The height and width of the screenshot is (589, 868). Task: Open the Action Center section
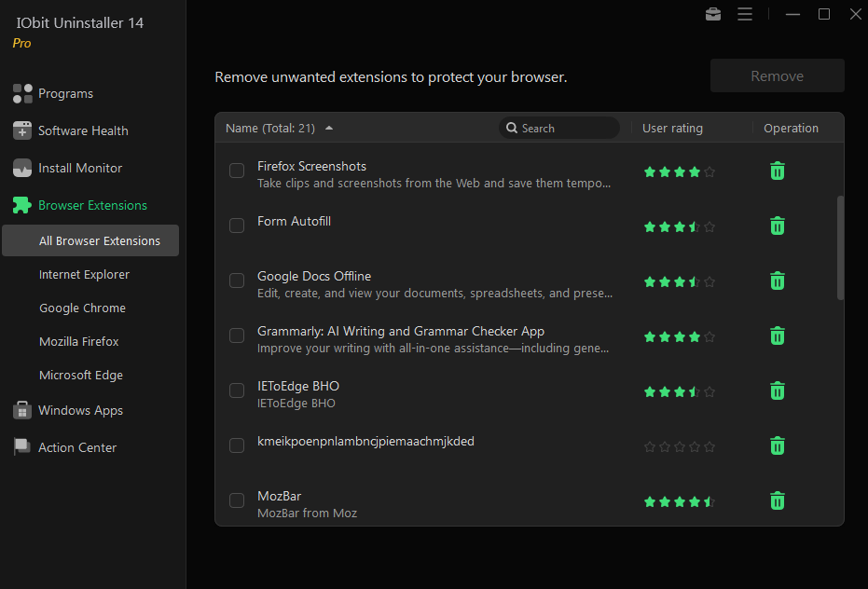click(x=77, y=447)
